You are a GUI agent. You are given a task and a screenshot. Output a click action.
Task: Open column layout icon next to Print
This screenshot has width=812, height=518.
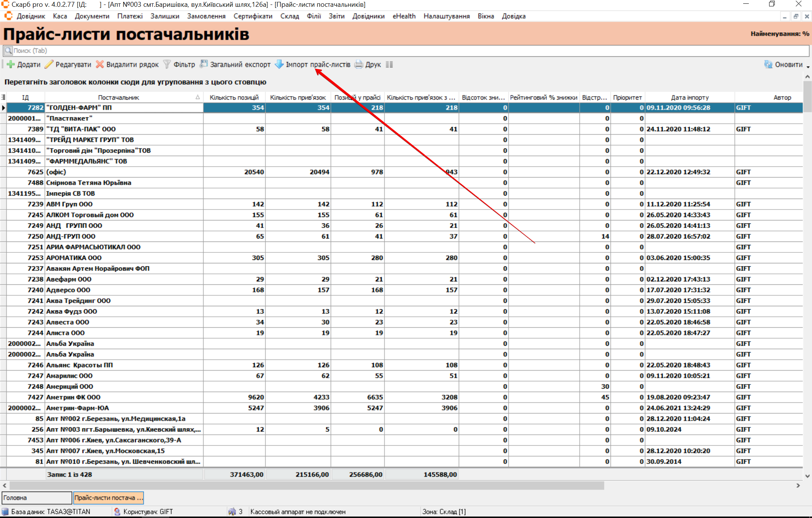(389, 64)
